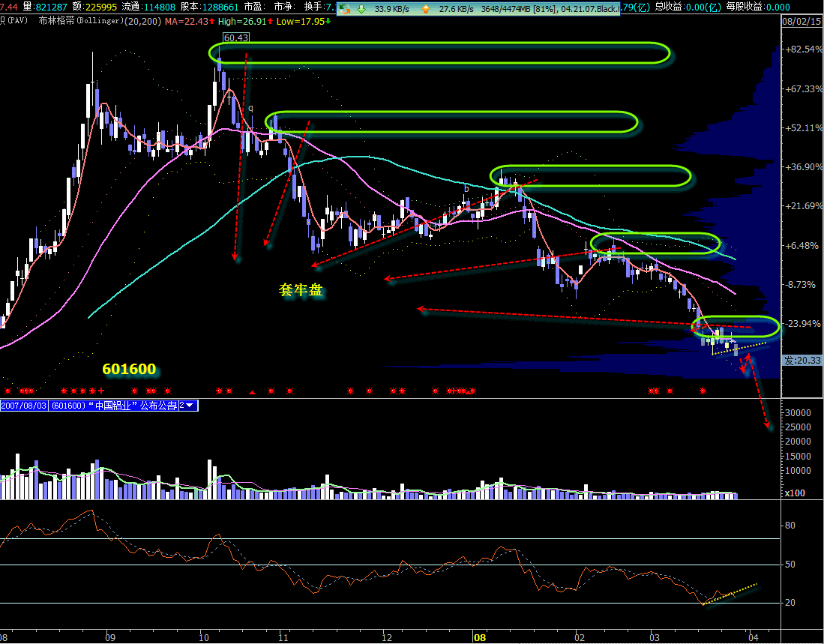Click the yellow 套牢盘 annotation text
The width and height of the screenshot is (824, 644).
coord(301,290)
